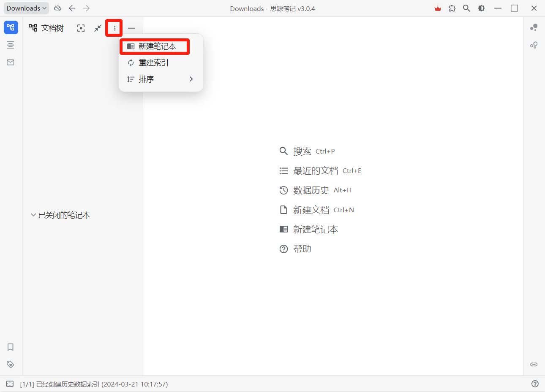The width and height of the screenshot is (545, 392).
Task: Maximize the SiYuan window
Action: click(x=514, y=8)
